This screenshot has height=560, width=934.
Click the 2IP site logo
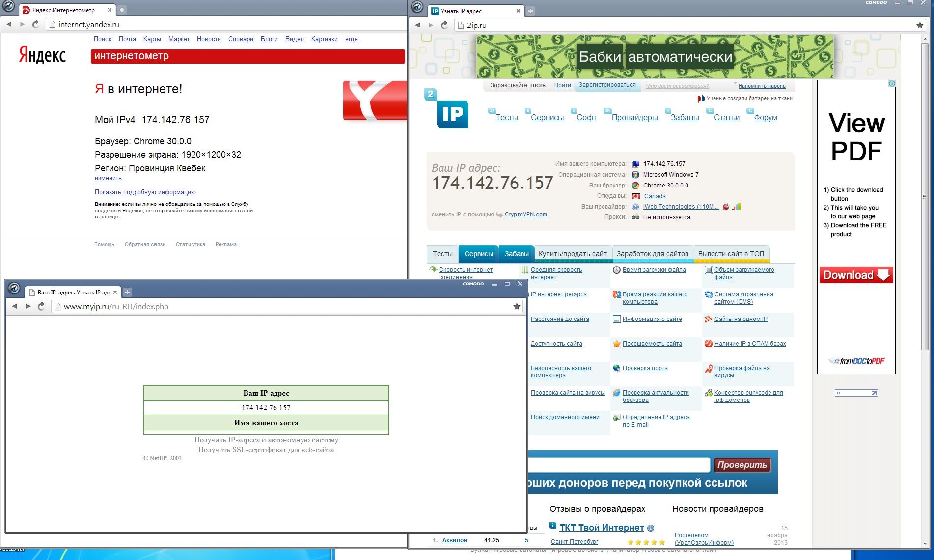[446, 108]
